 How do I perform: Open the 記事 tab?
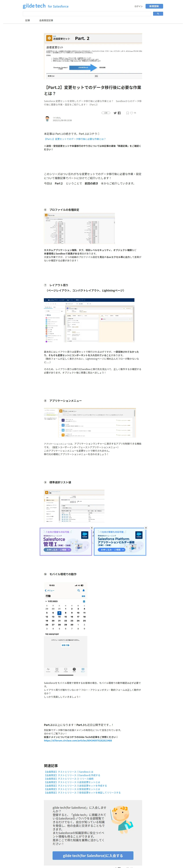[x=28, y=21]
